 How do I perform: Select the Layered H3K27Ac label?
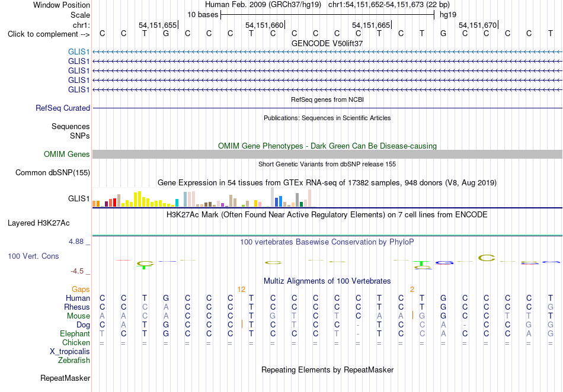pos(39,223)
